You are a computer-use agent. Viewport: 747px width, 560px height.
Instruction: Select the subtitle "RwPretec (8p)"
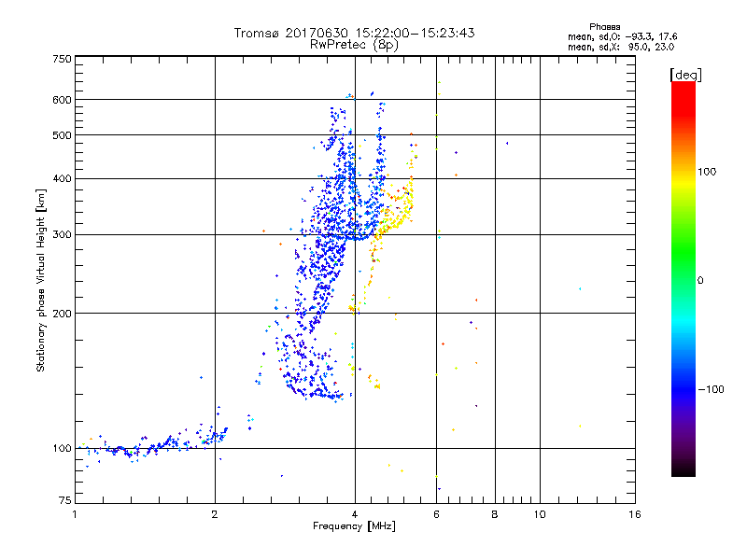354,45
